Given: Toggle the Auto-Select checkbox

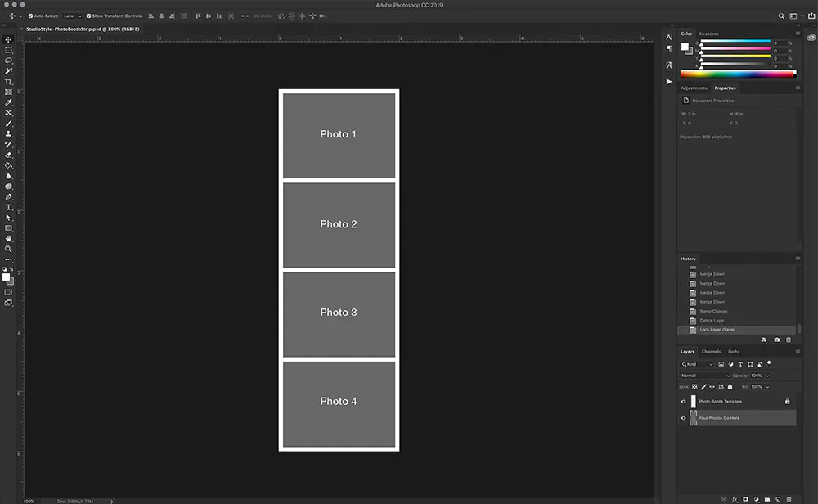Looking at the screenshot, I should click(x=30, y=16).
